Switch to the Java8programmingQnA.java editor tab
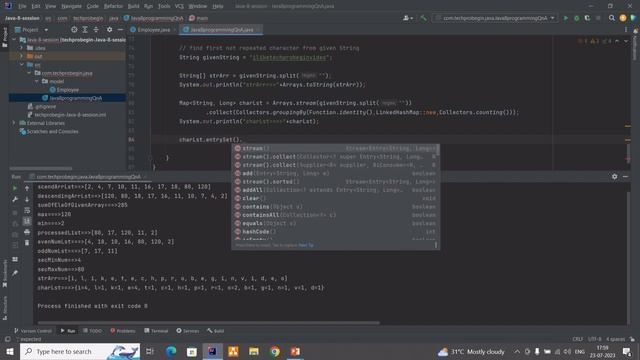This screenshot has width=640, height=360. (x=221, y=30)
